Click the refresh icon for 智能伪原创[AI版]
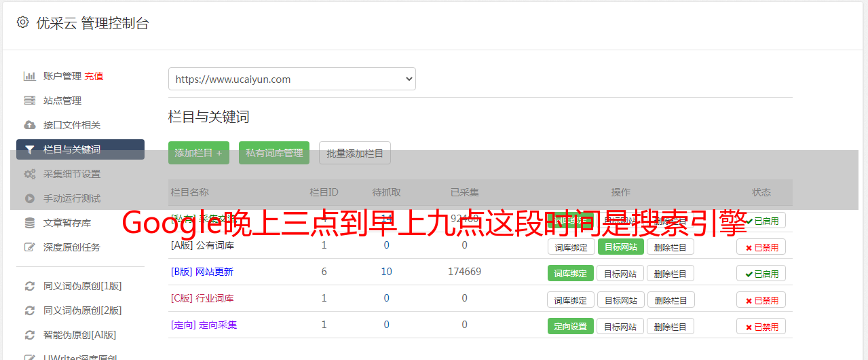Screen dimensions: 868x360 29,335
